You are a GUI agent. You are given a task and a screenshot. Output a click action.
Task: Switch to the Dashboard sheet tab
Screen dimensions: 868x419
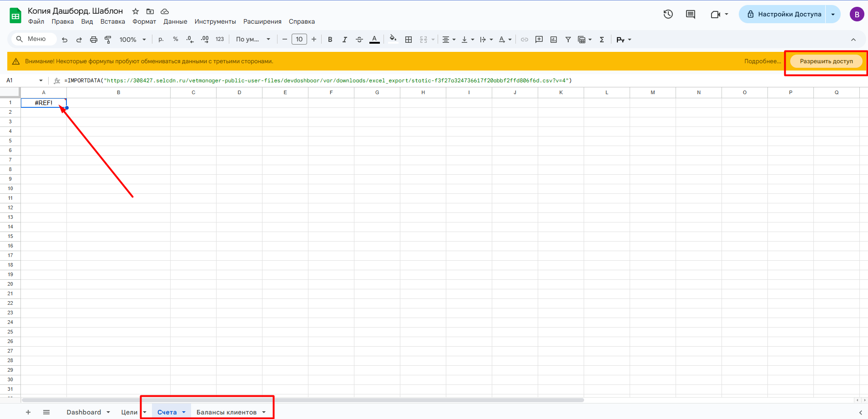[x=84, y=412]
